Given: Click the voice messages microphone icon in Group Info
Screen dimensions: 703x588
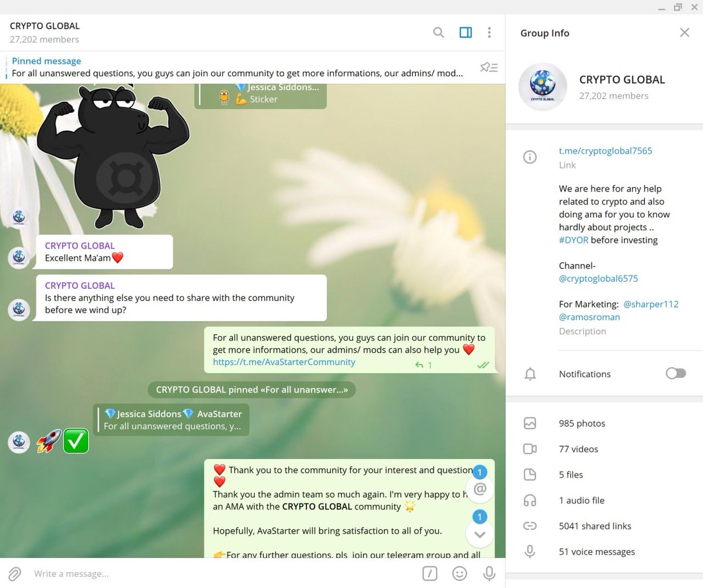Looking at the screenshot, I should (x=530, y=552).
